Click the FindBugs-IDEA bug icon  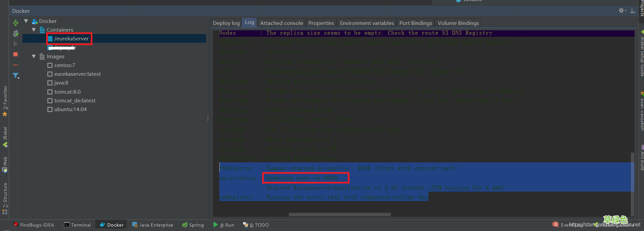point(16,225)
